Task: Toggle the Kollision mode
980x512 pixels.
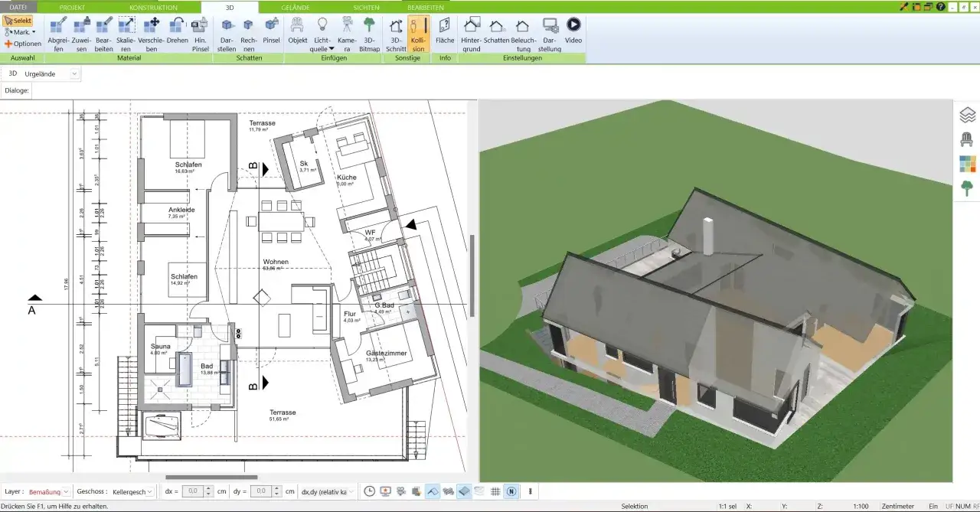Action: pos(418,34)
